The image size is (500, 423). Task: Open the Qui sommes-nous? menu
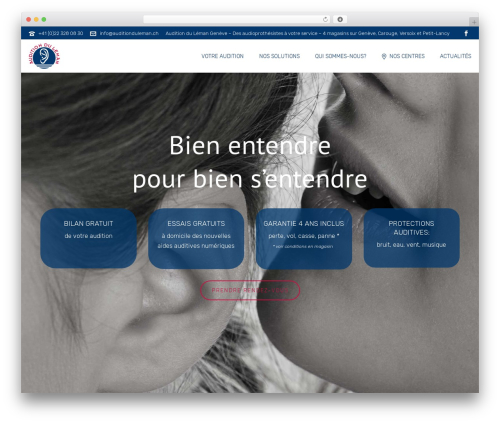tap(340, 56)
